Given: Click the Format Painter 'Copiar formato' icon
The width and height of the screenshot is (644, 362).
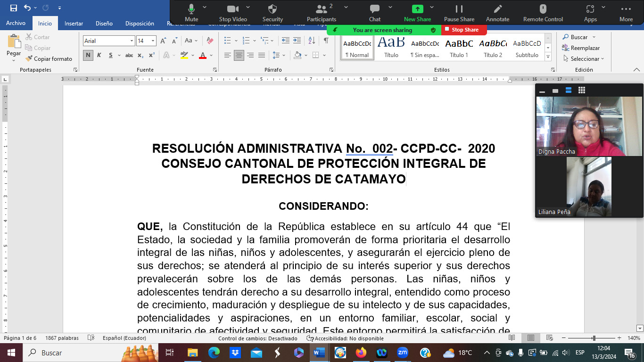Looking at the screenshot, I should 29,59.
